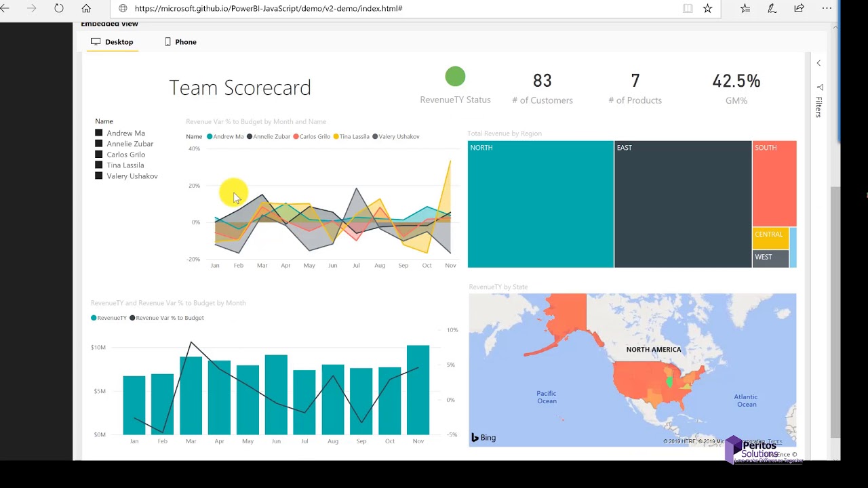Click the browser back arrow

[4, 8]
